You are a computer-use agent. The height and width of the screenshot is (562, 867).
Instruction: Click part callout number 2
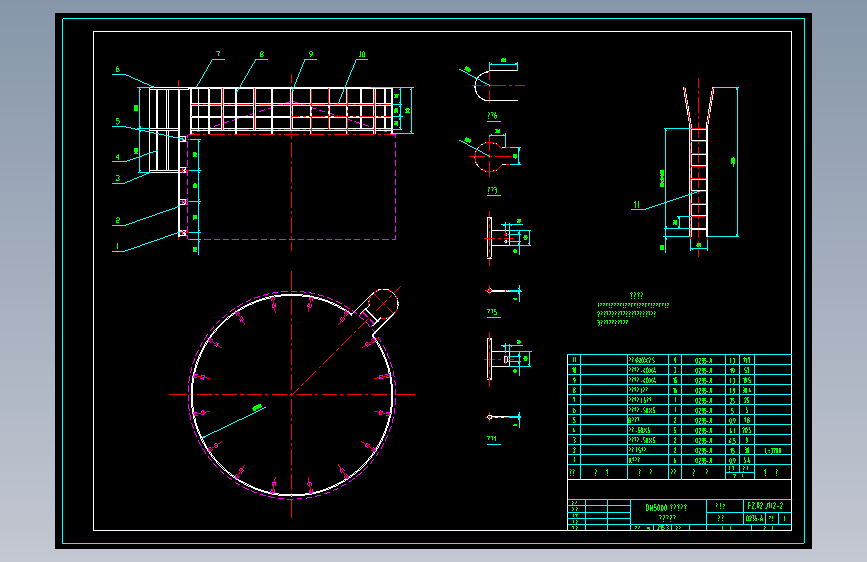coord(118,220)
